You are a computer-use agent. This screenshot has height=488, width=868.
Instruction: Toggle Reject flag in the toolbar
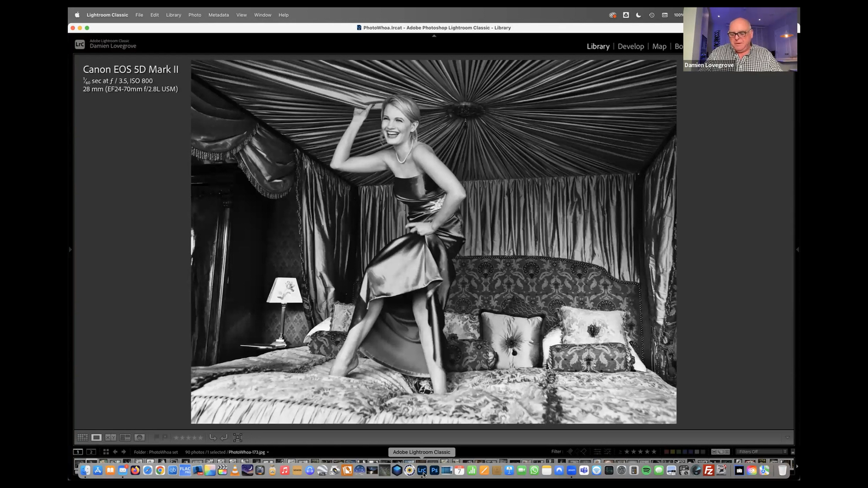[165, 438]
